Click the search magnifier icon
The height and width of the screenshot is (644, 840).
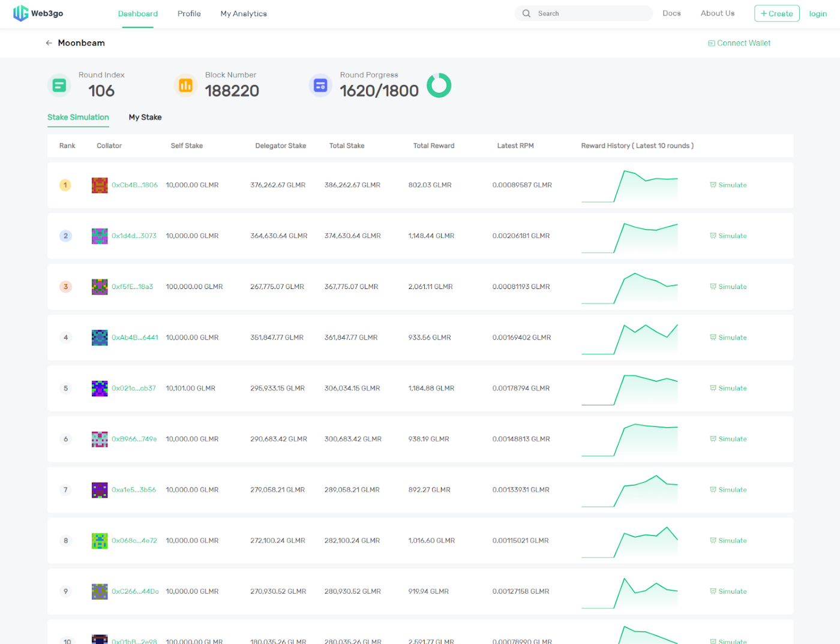[526, 13]
